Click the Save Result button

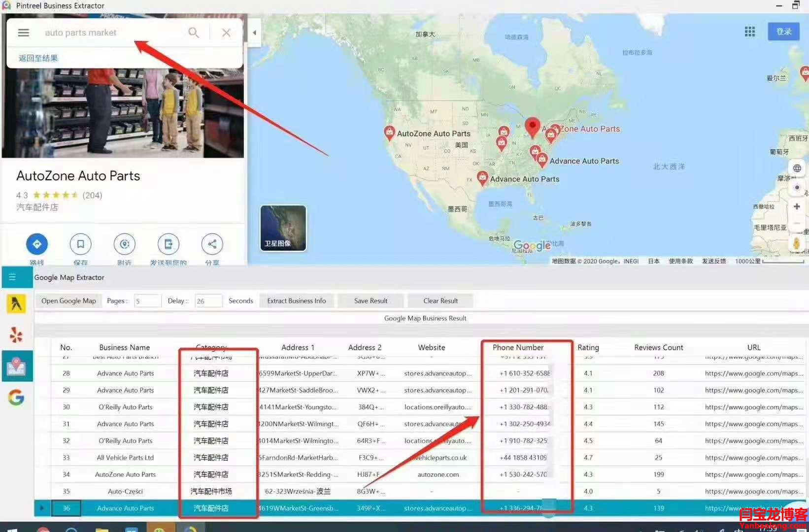pyautogui.click(x=371, y=300)
